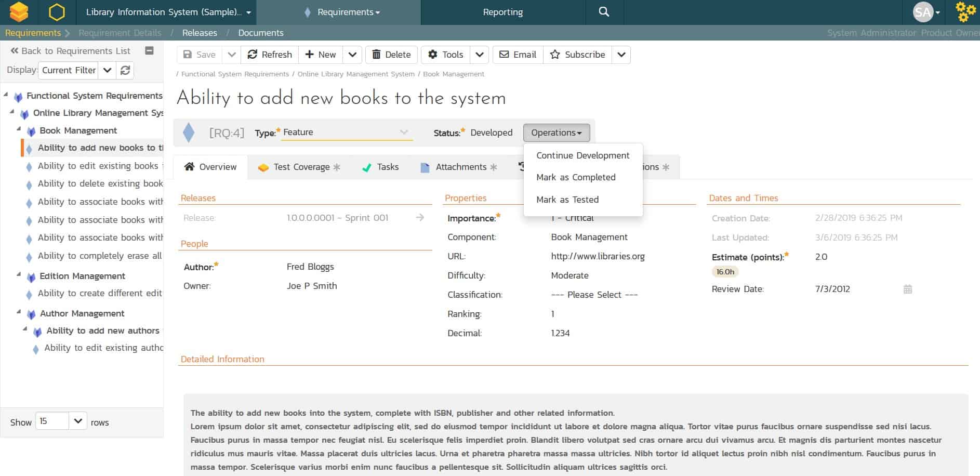
Task: Click the hexagon workspace icon
Action: click(57, 12)
